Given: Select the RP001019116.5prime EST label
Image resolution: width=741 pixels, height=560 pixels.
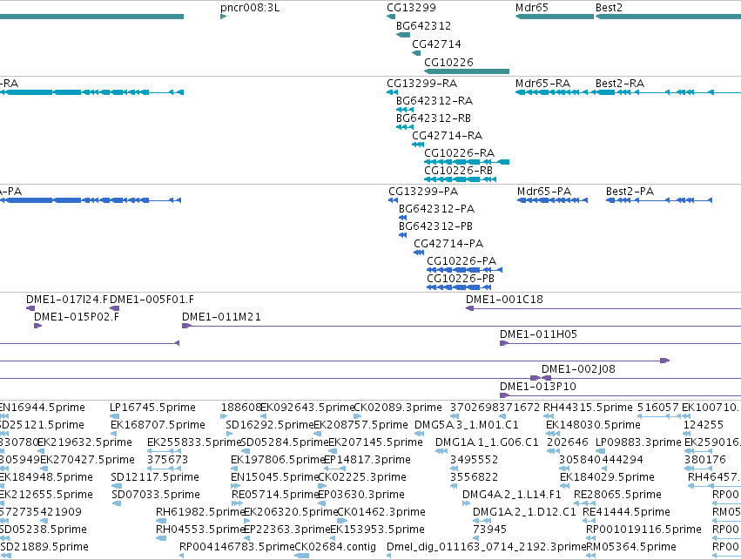Looking at the screenshot, I should tap(643, 529).
